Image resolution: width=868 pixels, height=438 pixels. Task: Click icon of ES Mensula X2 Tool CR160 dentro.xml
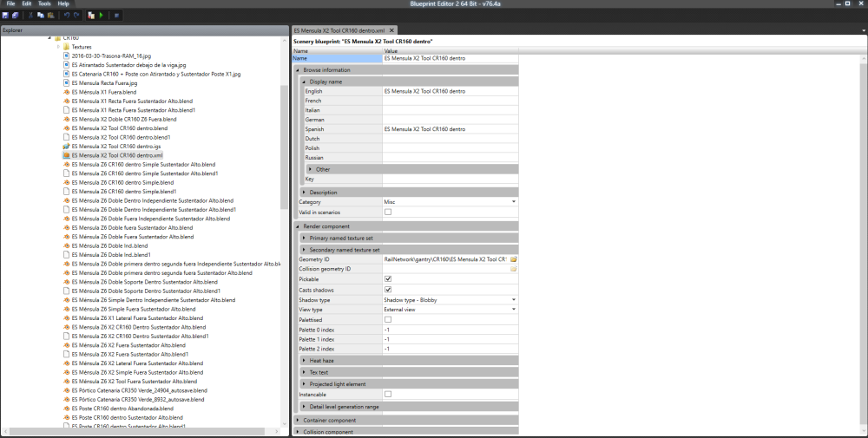67,155
